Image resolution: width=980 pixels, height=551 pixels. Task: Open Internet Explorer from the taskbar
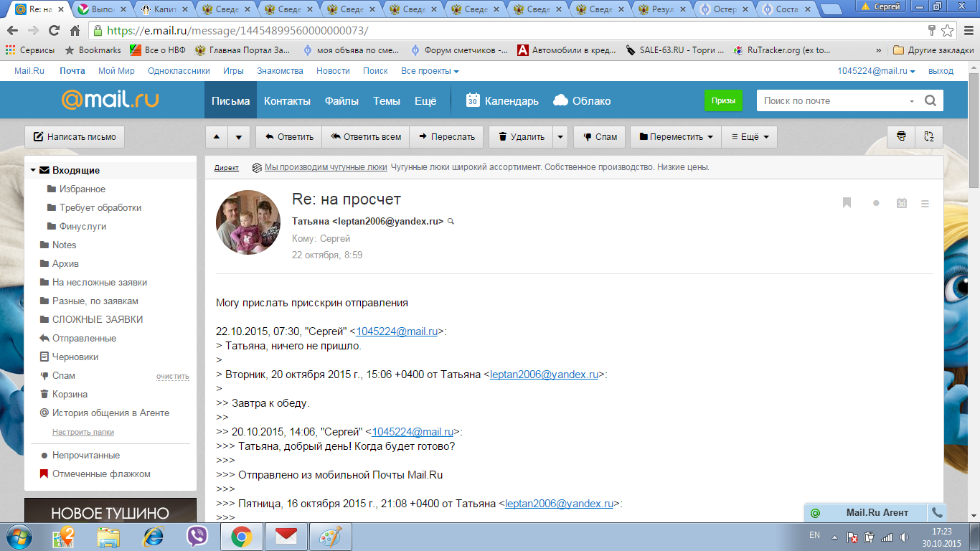(154, 537)
